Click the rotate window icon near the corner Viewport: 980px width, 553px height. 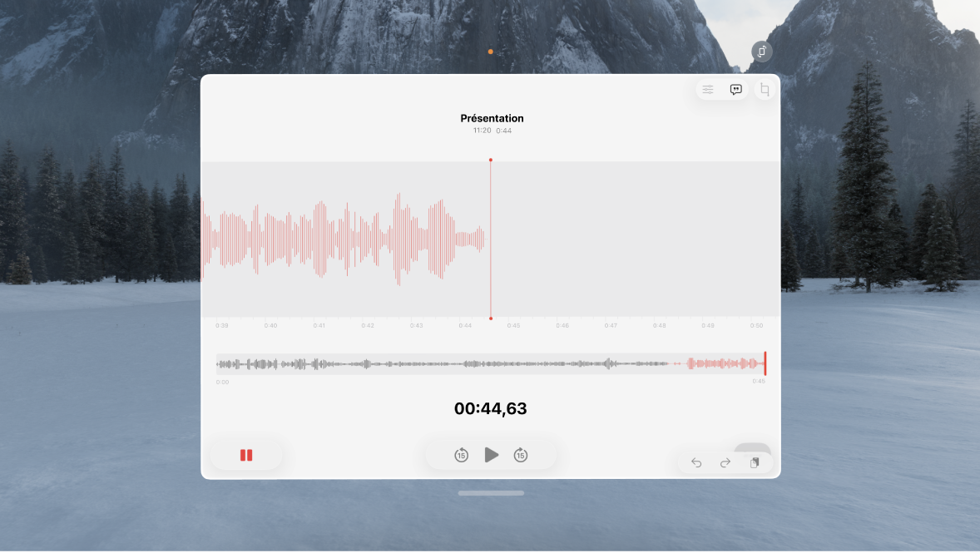point(762,52)
